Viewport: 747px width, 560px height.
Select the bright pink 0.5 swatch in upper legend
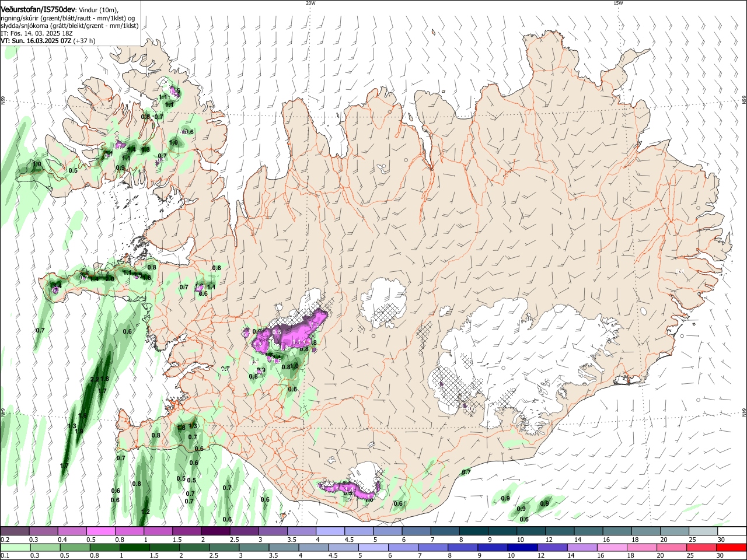coord(101,531)
